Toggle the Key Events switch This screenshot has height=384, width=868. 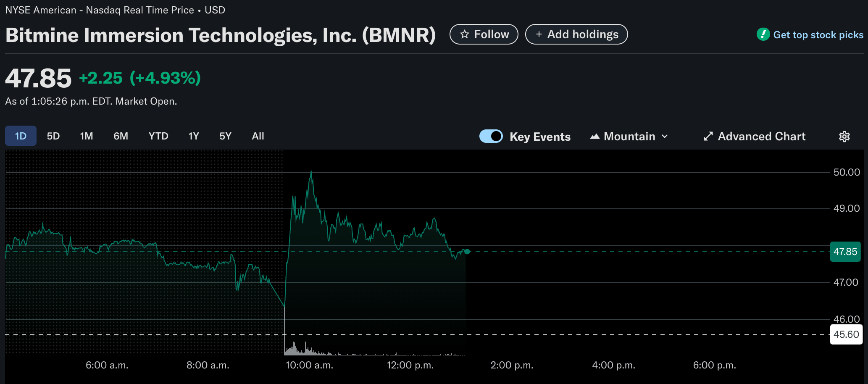point(491,136)
